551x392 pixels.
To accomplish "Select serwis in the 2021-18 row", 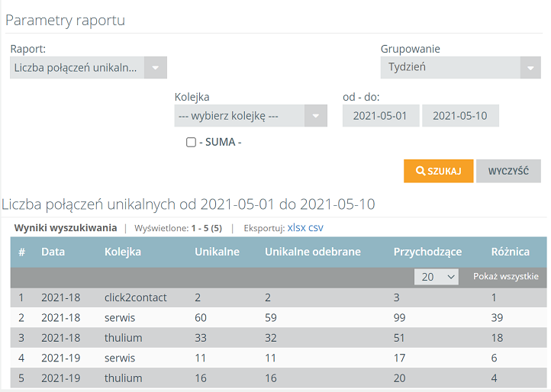I will [120, 317].
